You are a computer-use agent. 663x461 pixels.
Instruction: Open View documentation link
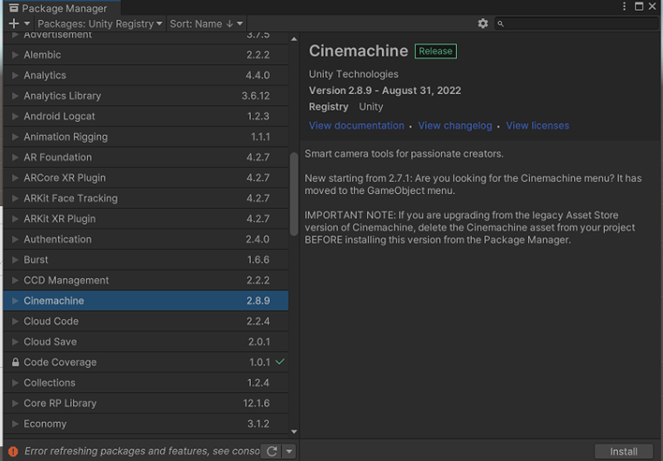(356, 126)
